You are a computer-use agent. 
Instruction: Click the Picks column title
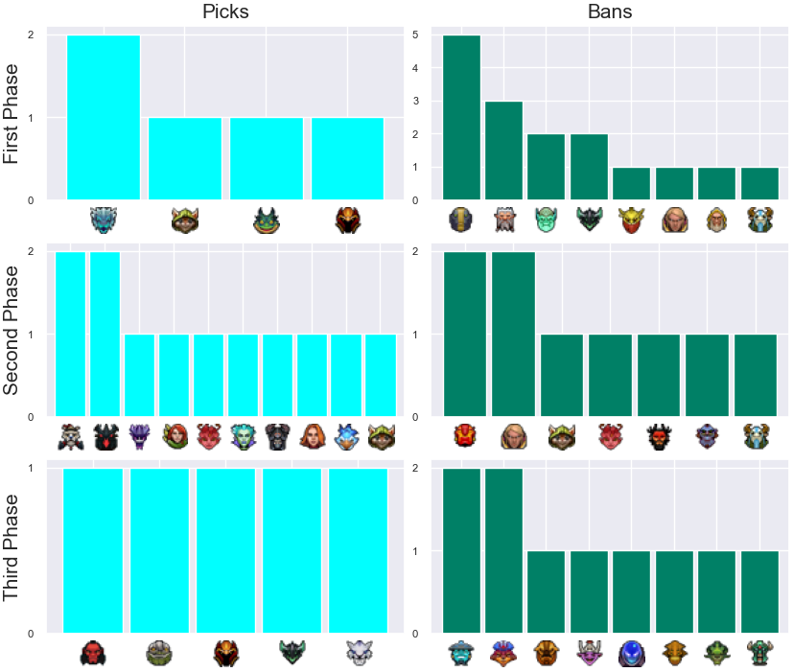coord(225,12)
